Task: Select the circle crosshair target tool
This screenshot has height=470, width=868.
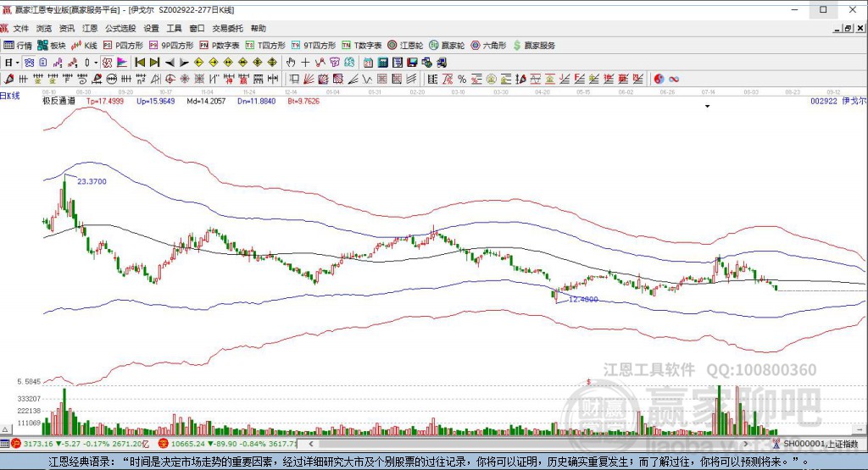Action: [x=170, y=79]
